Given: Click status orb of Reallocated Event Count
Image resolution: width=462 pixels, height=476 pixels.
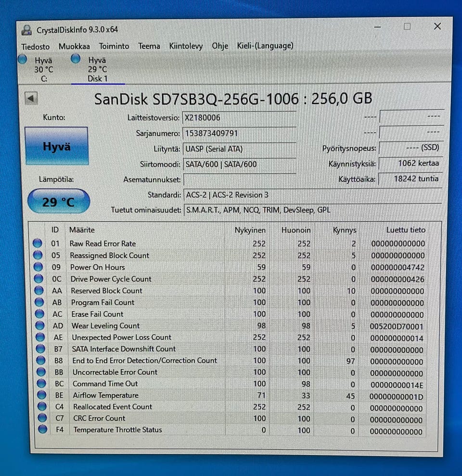Looking at the screenshot, I should [42, 406].
